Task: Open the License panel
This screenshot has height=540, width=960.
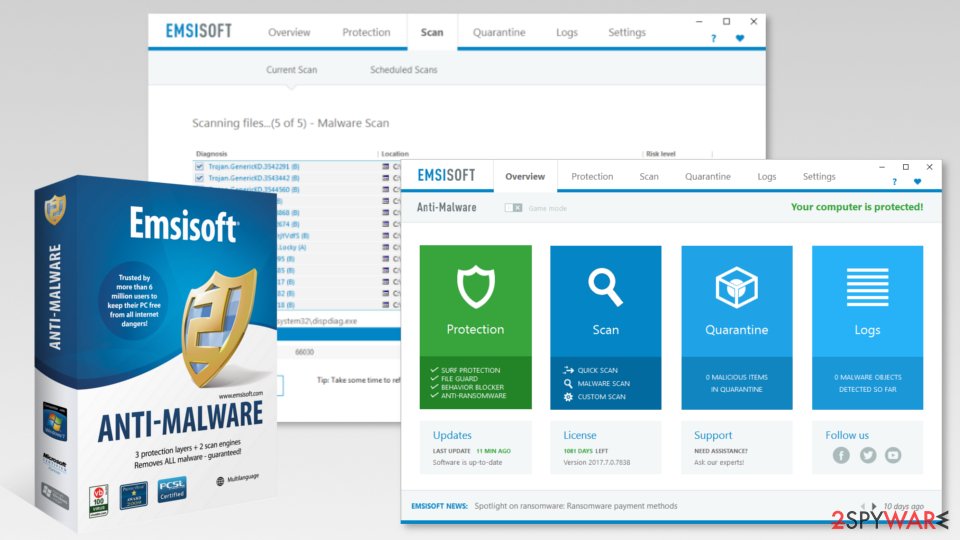Action: 606,448
